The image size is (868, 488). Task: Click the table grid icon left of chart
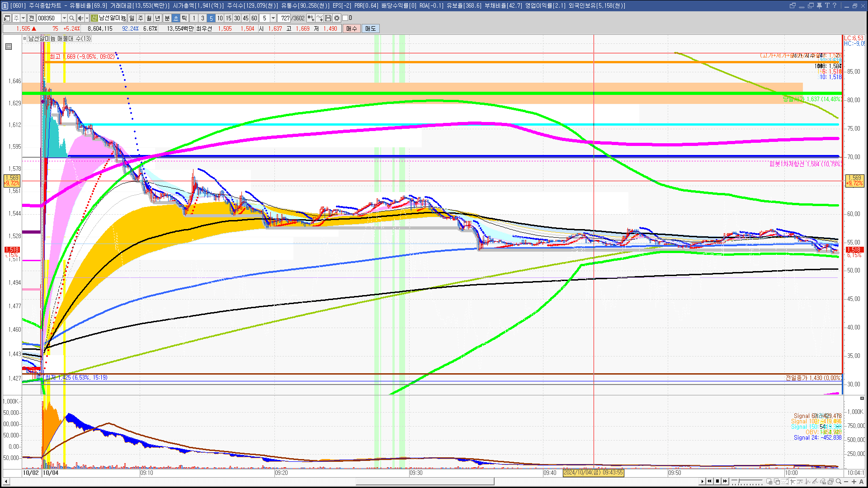click(x=9, y=47)
